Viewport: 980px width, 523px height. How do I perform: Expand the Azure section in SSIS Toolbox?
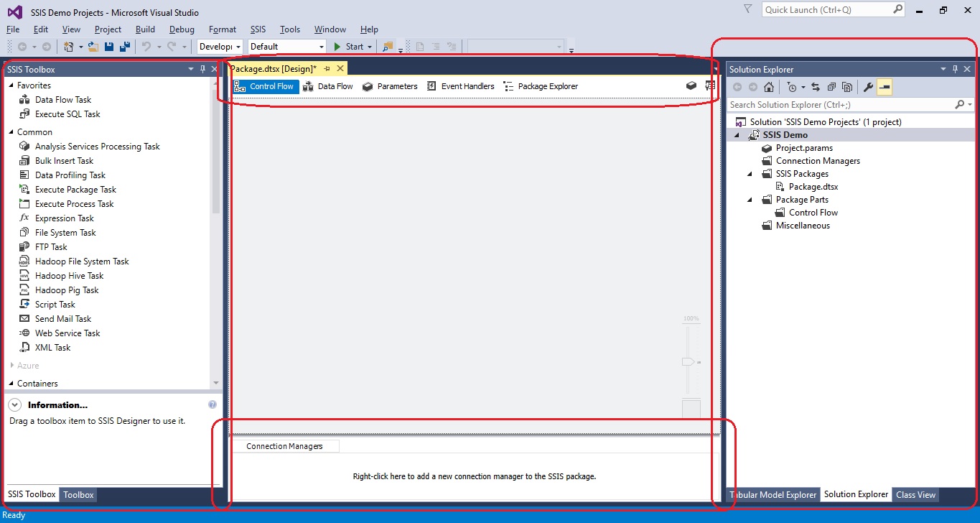tap(13, 365)
